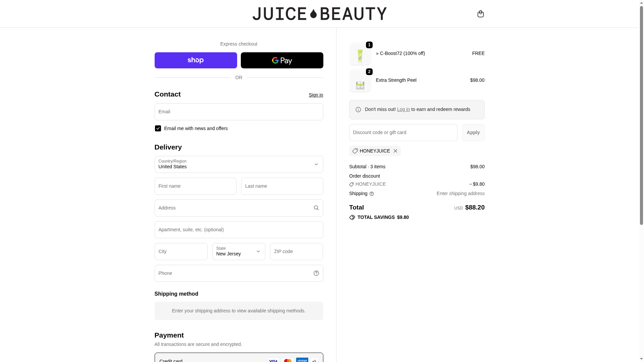Focus the discount code or gift card field

(x=403, y=133)
